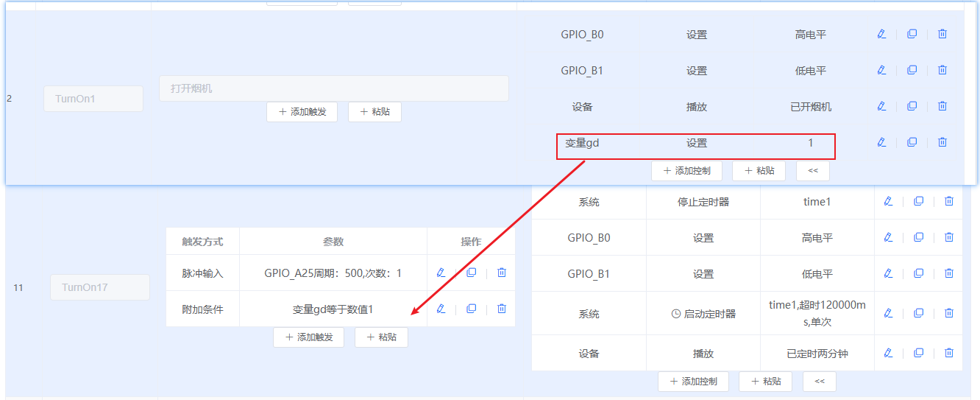Viewport: 980px width, 400px height.
Task: Add a control to TurnOn17 event
Action: pyautogui.click(x=693, y=381)
